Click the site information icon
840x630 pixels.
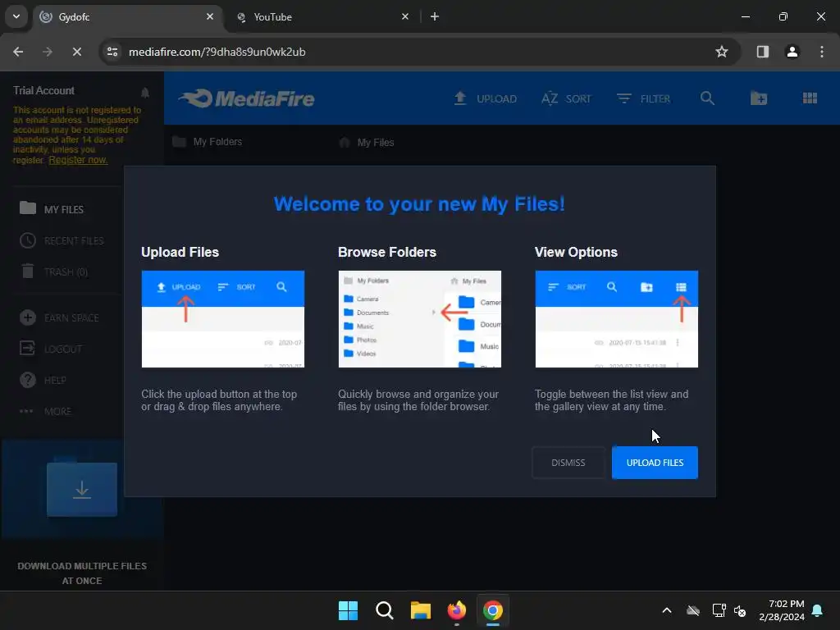pyautogui.click(x=112, y=52)
